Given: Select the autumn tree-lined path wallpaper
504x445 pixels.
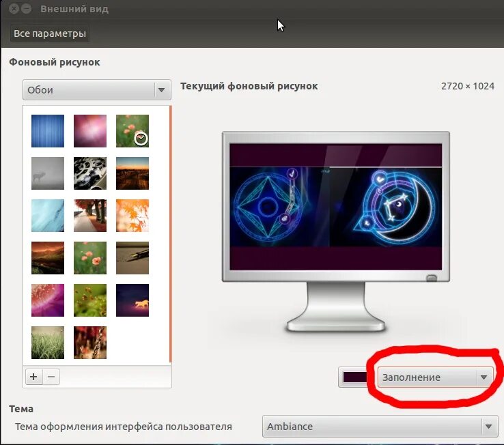Looking at the screenshot, I should pyautogui.click(x=90, y=216).
